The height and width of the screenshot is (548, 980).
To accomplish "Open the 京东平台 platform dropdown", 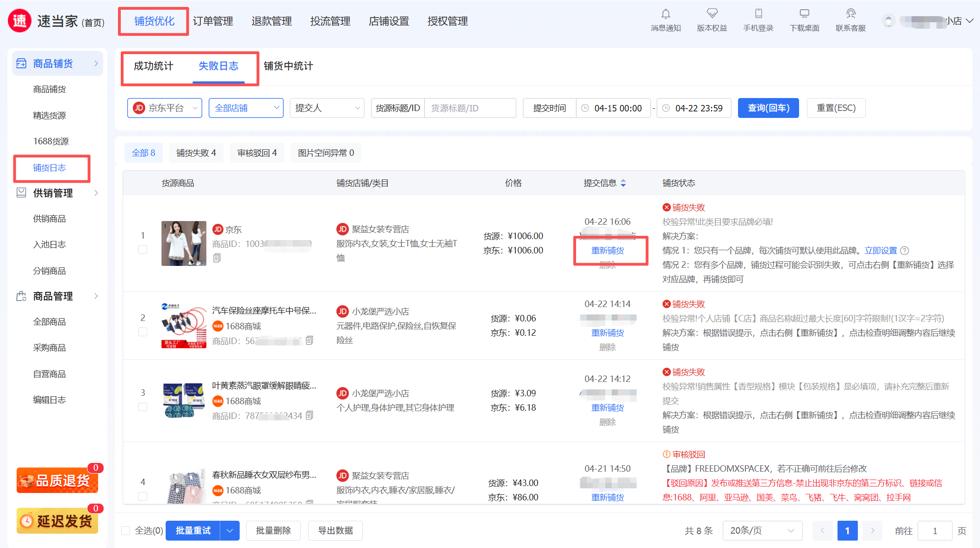I will click(165, 108).
